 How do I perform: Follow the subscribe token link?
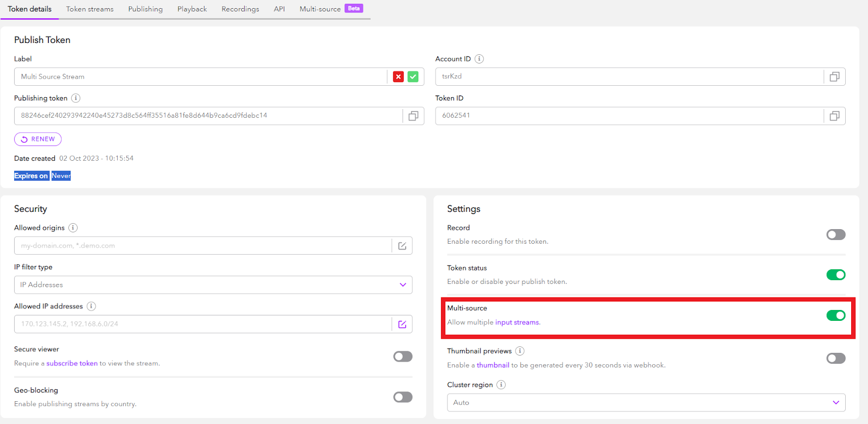click(72, 364)
